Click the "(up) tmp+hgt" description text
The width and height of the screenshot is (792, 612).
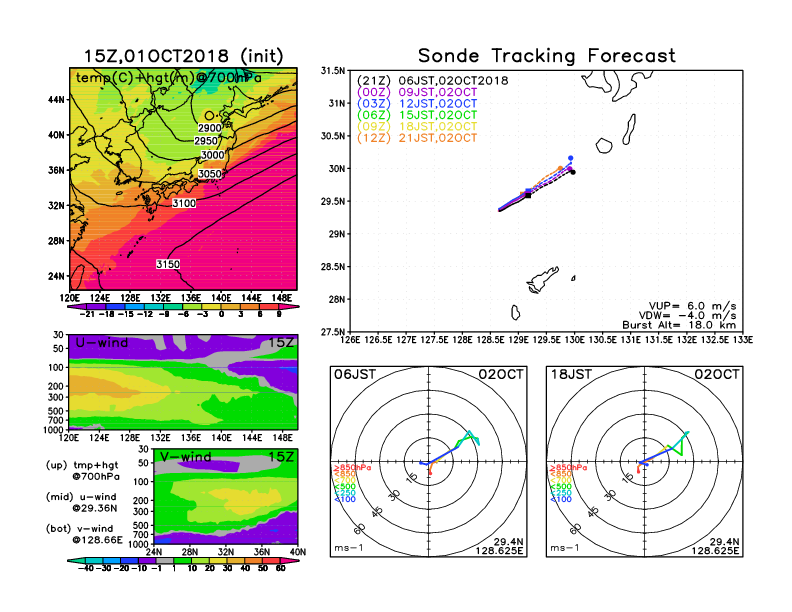(x=82, y=465)
